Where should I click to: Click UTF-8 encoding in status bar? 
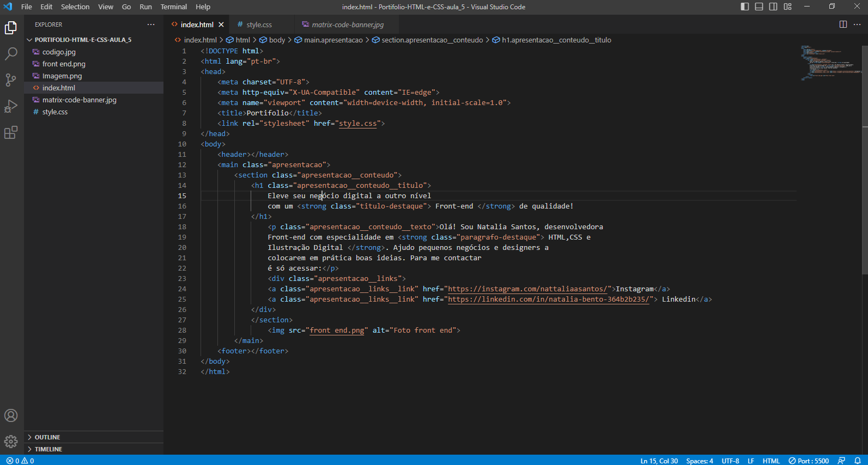pyautogui.click(x=730, y=461)
